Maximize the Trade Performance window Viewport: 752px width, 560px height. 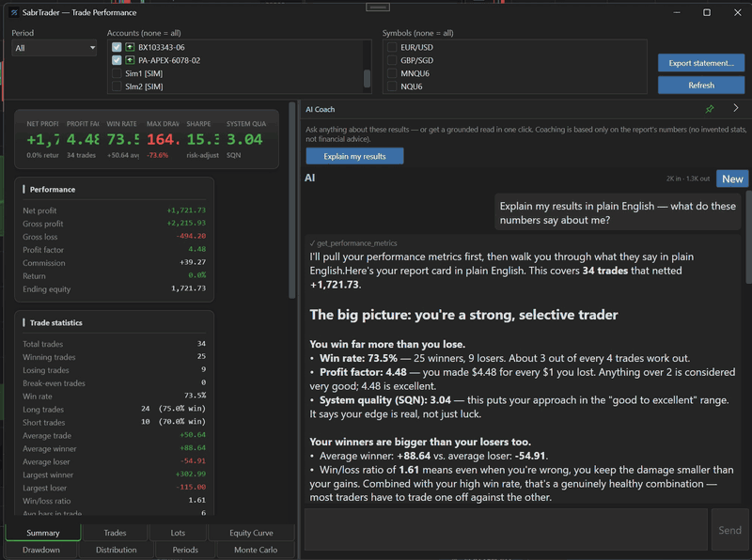click(707, 12)
